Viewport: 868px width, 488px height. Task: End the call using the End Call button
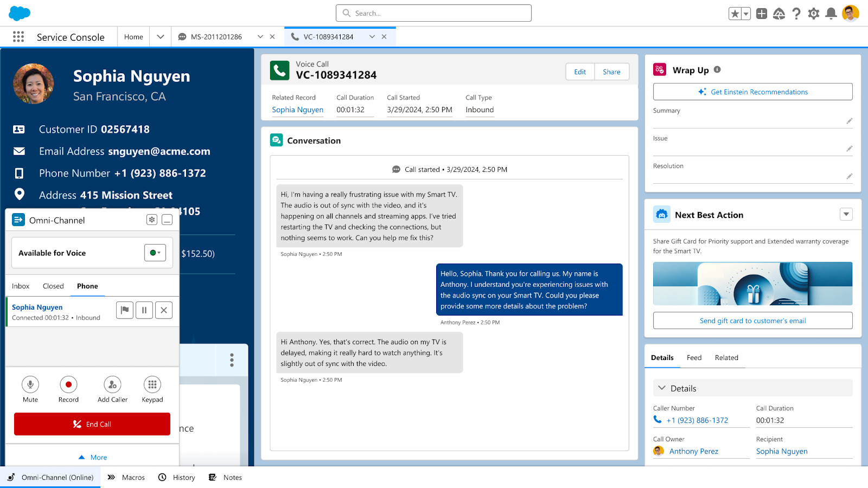coord(92,423)
